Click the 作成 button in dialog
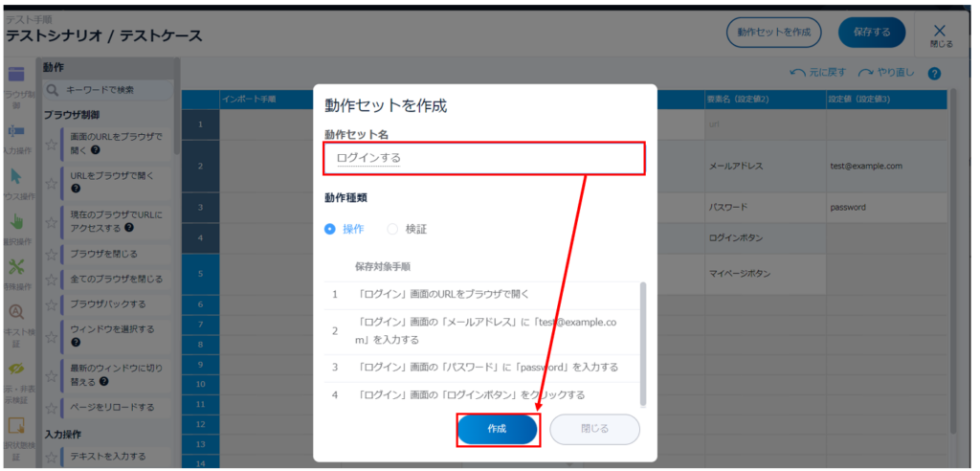This screenshot has width=980, height=471. 497,429
